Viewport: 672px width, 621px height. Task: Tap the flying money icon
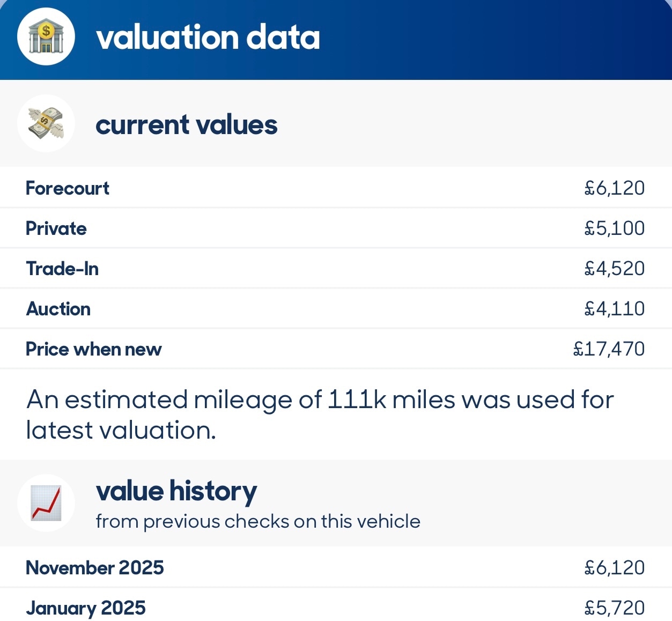click(46, 123)
